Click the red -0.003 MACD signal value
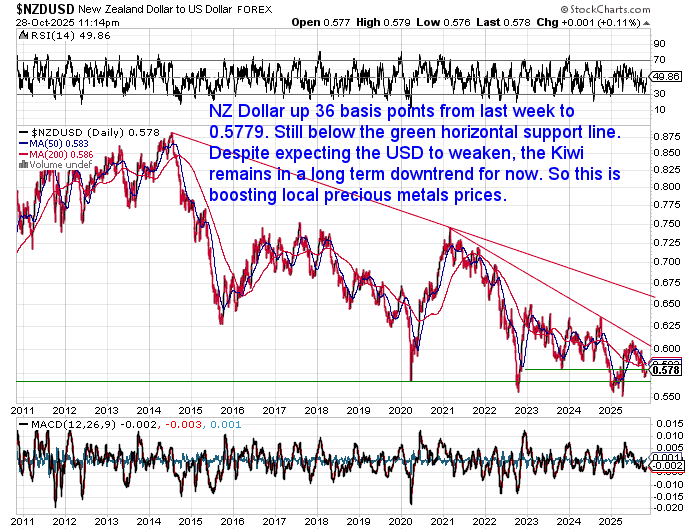This screenshot has height=530, width=700. [x=183, y=424]
